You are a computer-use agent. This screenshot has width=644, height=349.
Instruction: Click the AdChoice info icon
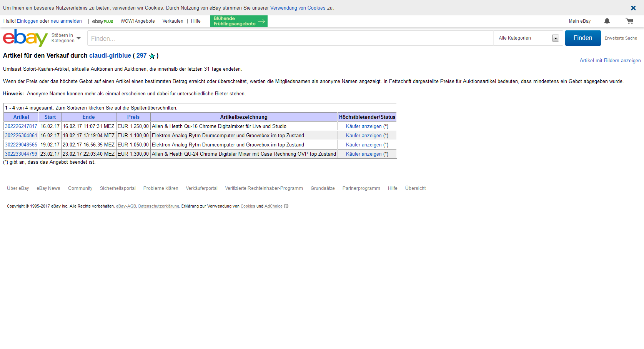click(x=286, y=206)
